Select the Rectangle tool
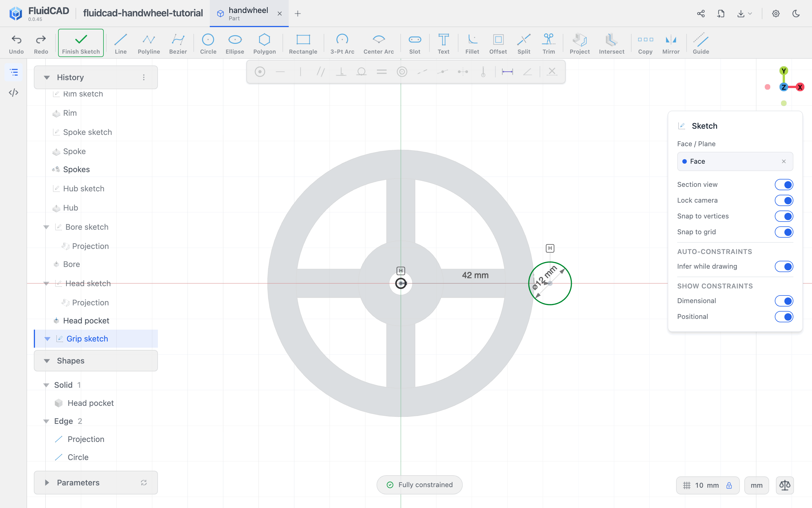Viewport: 812px width, 508px height. click(303, 43)
